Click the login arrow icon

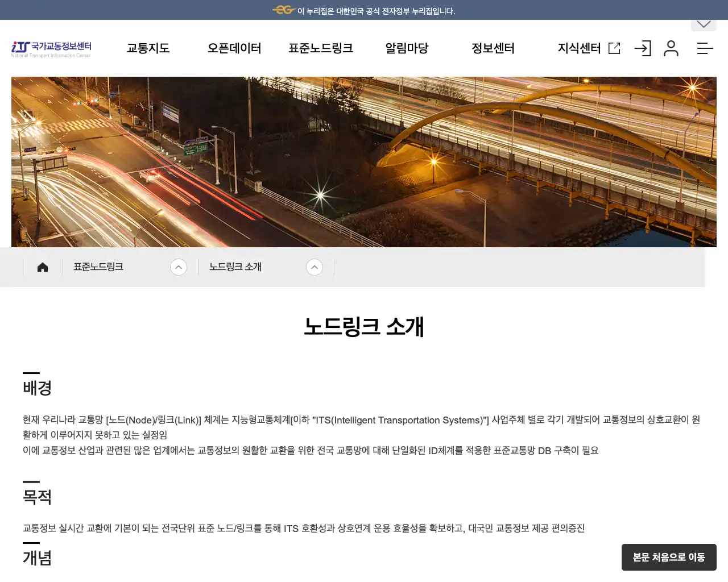[643, 48]
